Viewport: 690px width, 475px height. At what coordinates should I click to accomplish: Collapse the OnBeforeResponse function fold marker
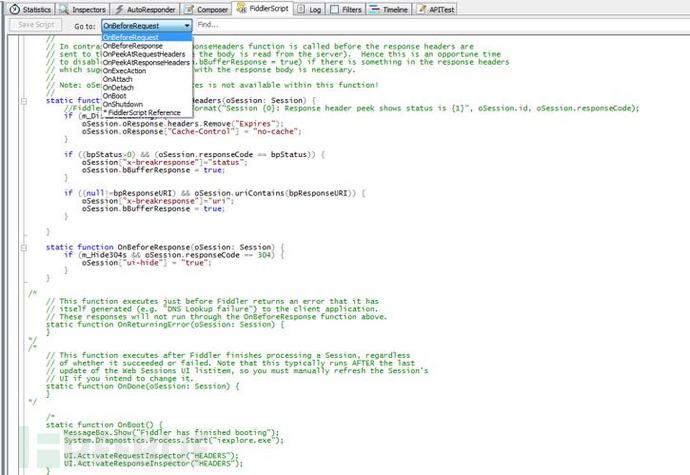click(x=24, y=247)
